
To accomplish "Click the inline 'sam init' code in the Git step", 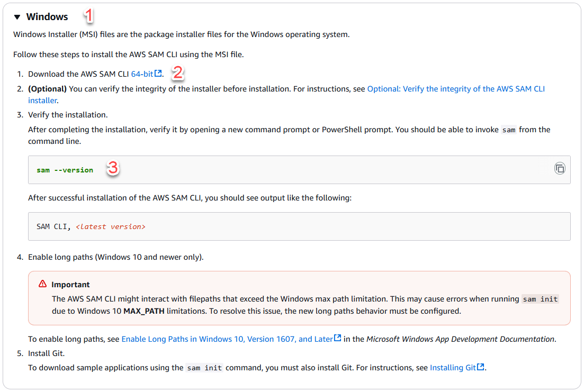I will [x=204, y=368].
